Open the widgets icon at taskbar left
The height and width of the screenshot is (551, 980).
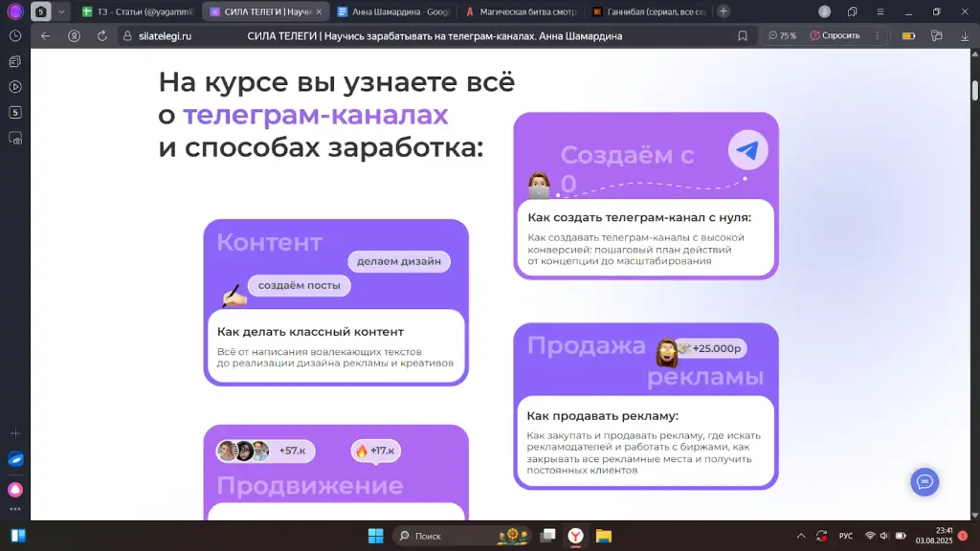pos(18,536)
